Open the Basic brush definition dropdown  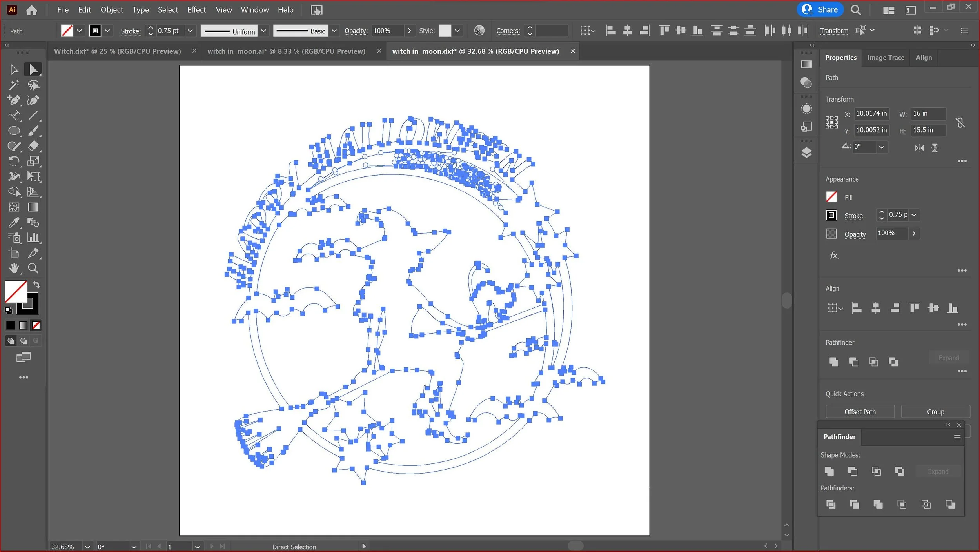pos(334,31)
